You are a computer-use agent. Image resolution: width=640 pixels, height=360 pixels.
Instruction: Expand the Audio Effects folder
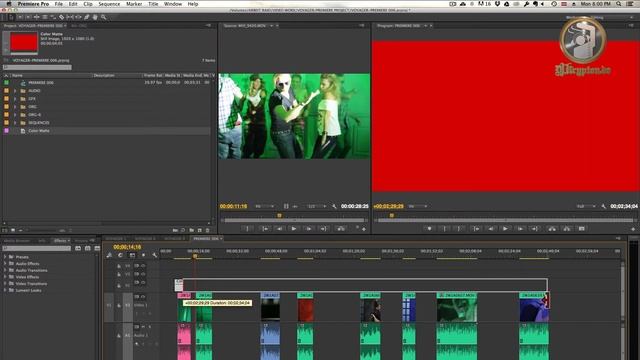[5, 264]
